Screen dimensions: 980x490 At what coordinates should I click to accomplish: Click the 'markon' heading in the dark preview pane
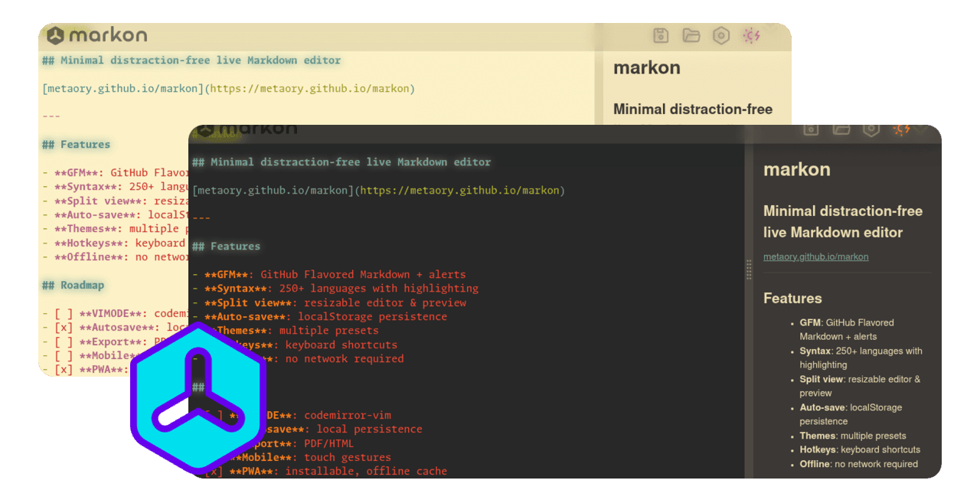[x=797, y=170]
